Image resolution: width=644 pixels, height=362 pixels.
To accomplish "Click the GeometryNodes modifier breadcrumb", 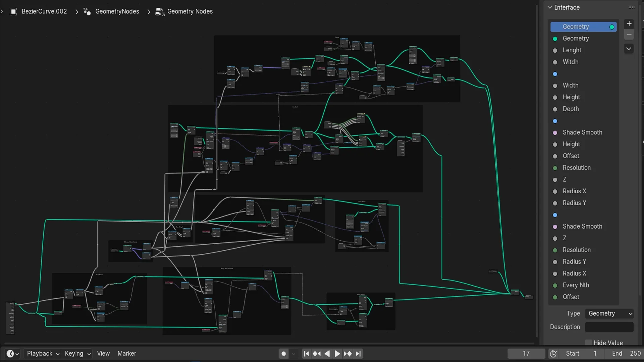I will 117,11.
